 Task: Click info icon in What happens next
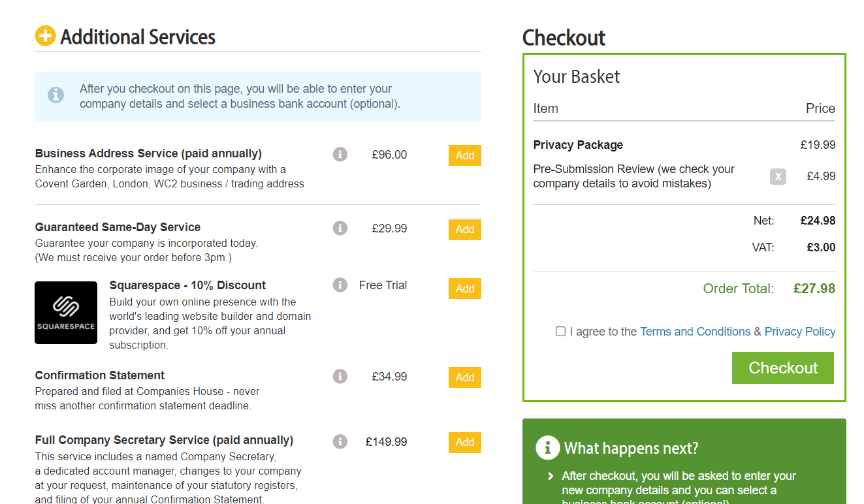point(547,448)
